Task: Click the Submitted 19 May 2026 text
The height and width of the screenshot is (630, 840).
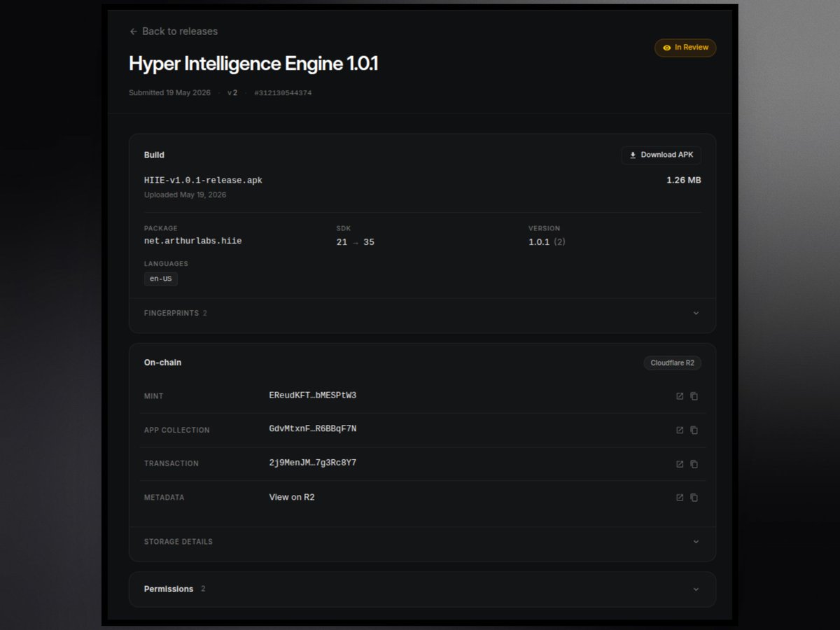Action: [169, 93]
